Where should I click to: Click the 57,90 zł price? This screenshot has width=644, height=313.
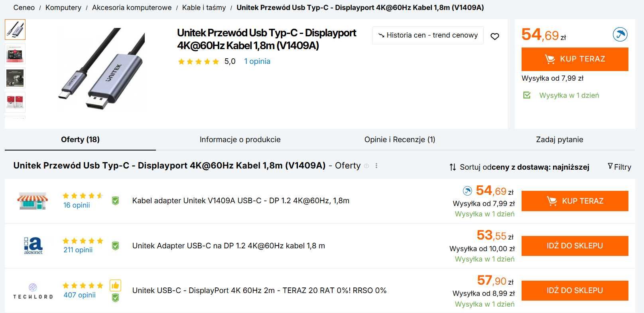click(495, 281)
